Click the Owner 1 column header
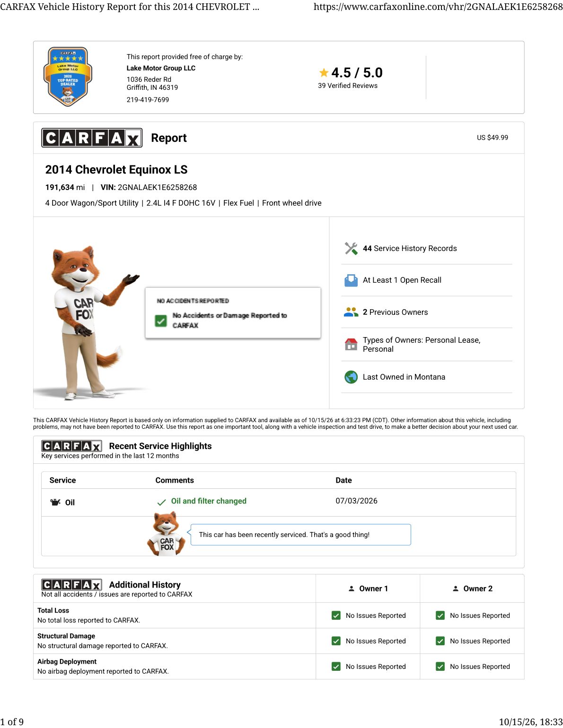Image resolution: width=563 pixels, height=728 pixels. point(368,589)
